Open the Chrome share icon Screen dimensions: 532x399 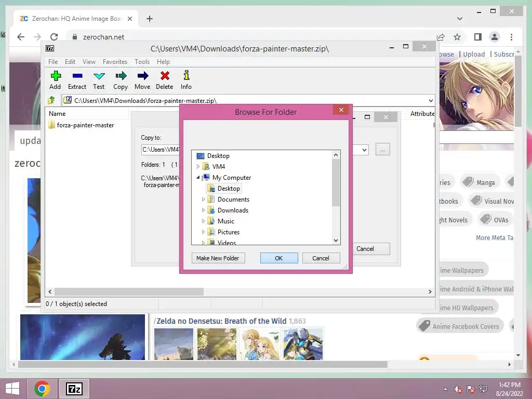(x=441, y=37)
